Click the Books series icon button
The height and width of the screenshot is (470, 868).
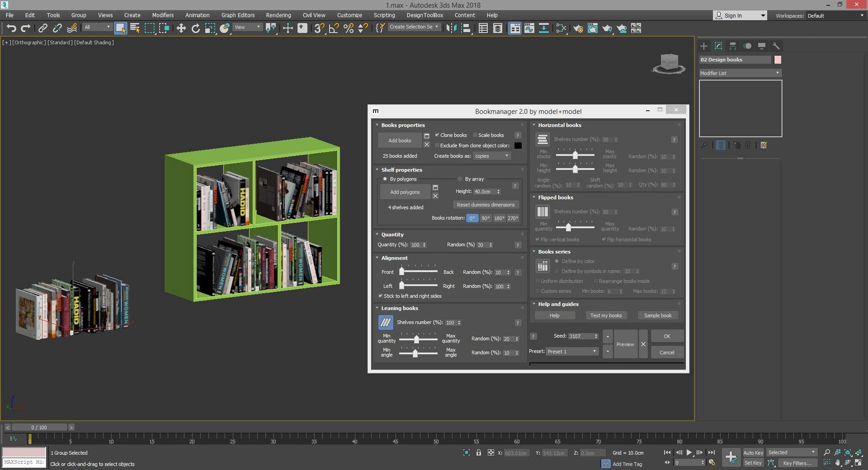click(542, 266)
